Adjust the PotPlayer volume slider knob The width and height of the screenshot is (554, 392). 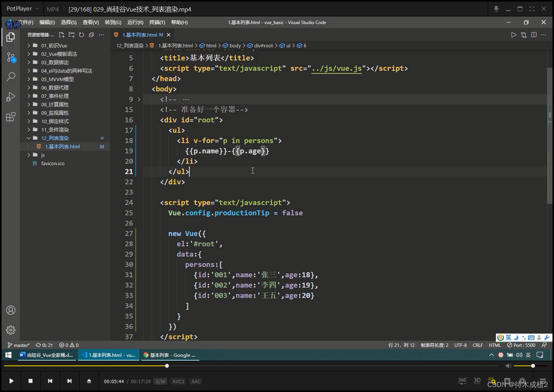tap(533, 366)
